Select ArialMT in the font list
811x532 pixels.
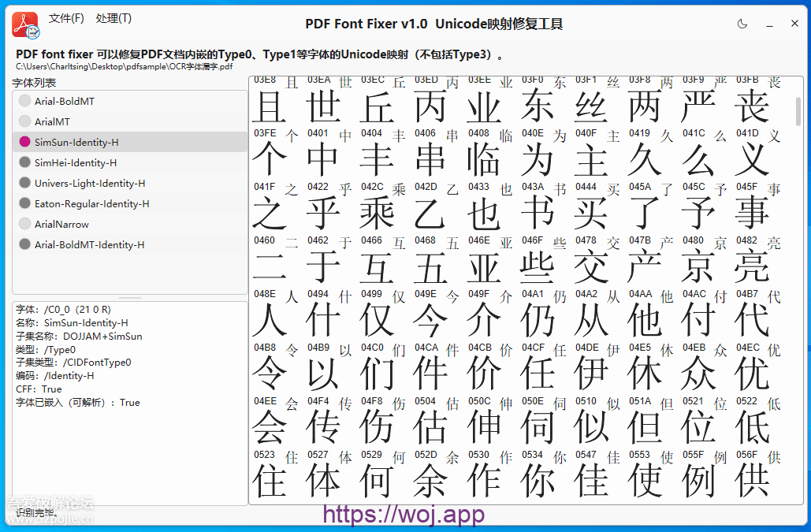pos(52,121)
